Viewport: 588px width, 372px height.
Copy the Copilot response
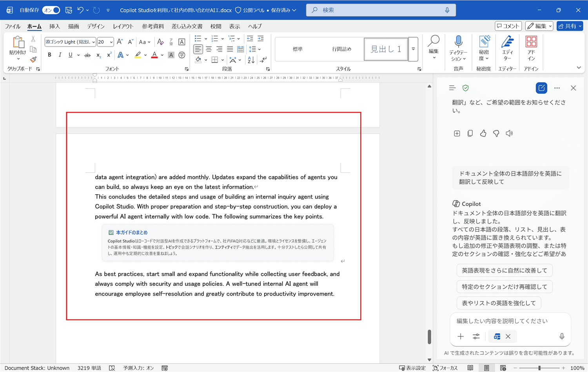[x=470, y=134]
